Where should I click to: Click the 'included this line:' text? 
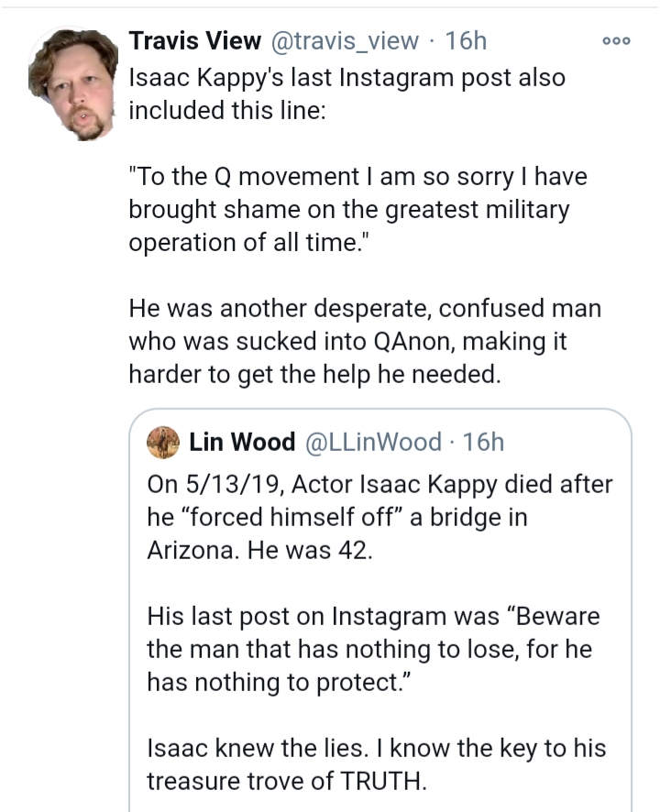click(x=227, y=110)
